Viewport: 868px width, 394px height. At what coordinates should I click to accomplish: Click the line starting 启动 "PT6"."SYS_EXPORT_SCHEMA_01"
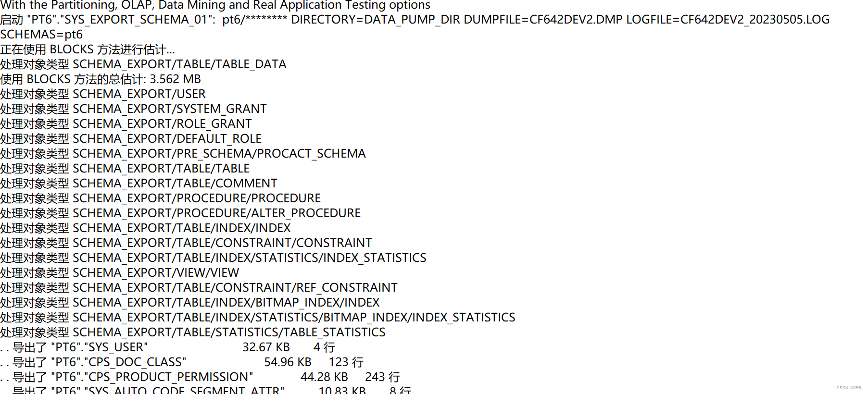(415, 20)
